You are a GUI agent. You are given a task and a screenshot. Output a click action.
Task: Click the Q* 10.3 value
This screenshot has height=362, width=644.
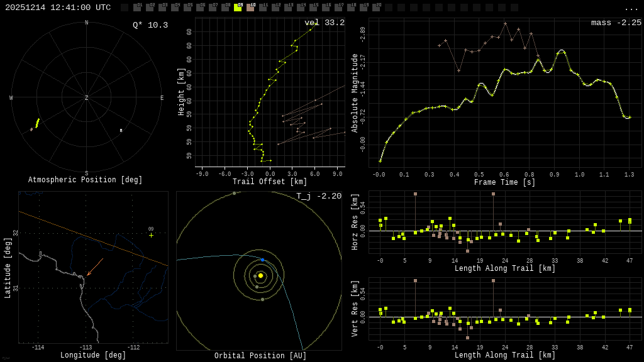click(150, 25)
